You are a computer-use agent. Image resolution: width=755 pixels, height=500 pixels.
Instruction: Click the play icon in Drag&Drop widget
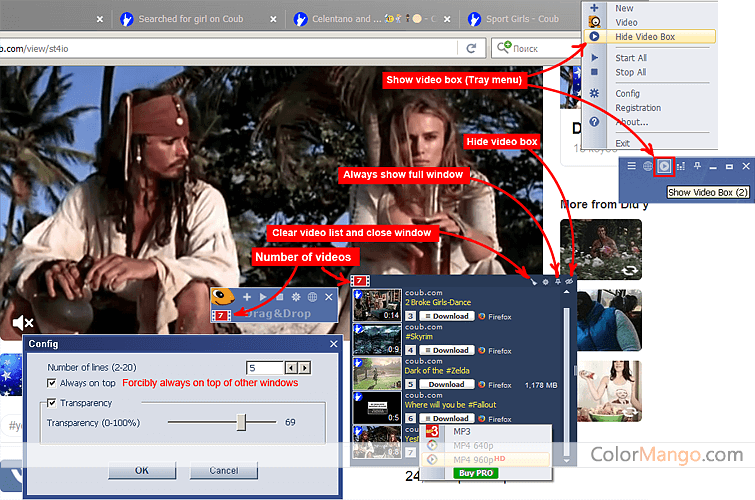[x=263, y=297]
